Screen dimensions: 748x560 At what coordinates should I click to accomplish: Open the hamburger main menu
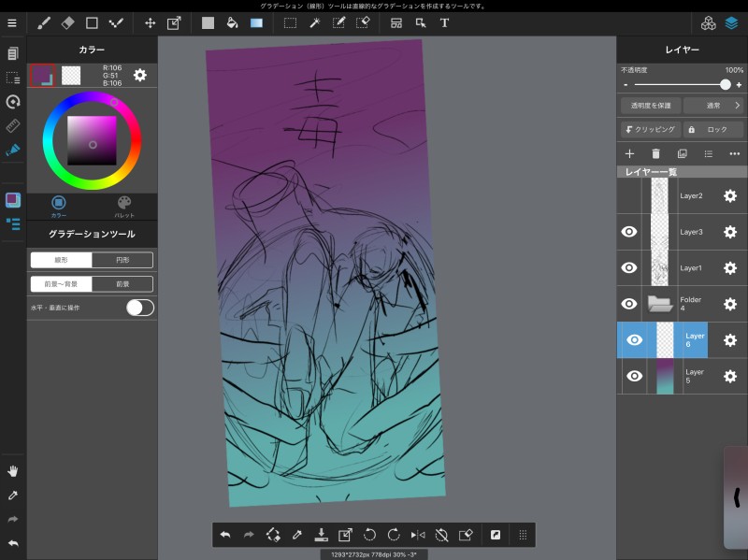[12, 22]
